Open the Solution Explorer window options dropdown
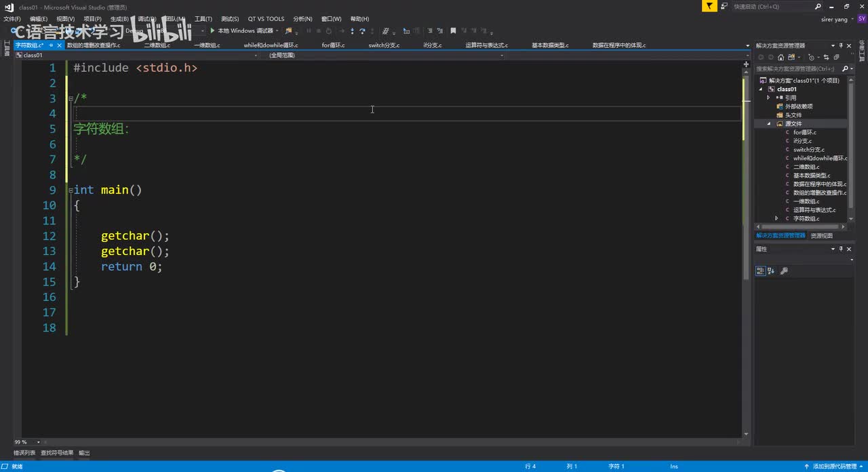 [x=833, y=45]
